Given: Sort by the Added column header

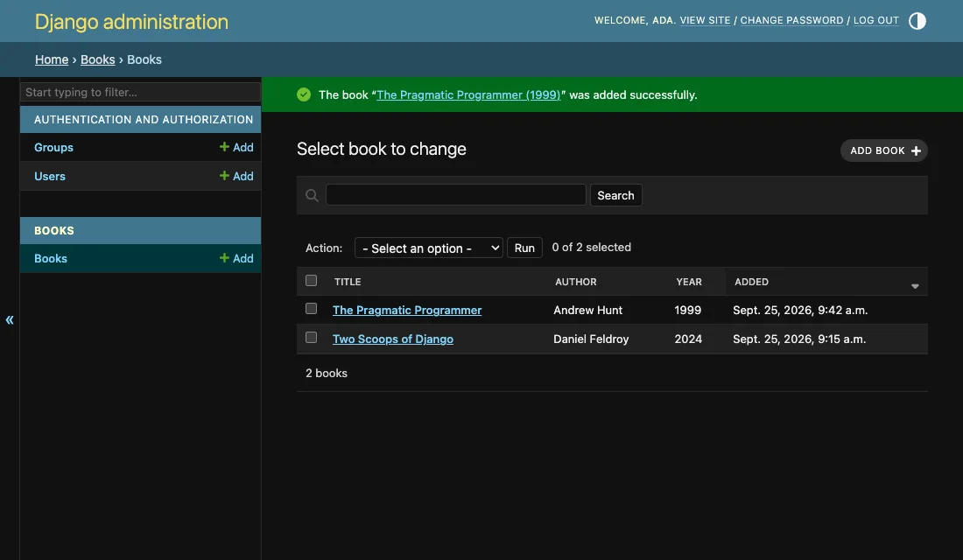Looking at the screenshot, I should (751, 282).
